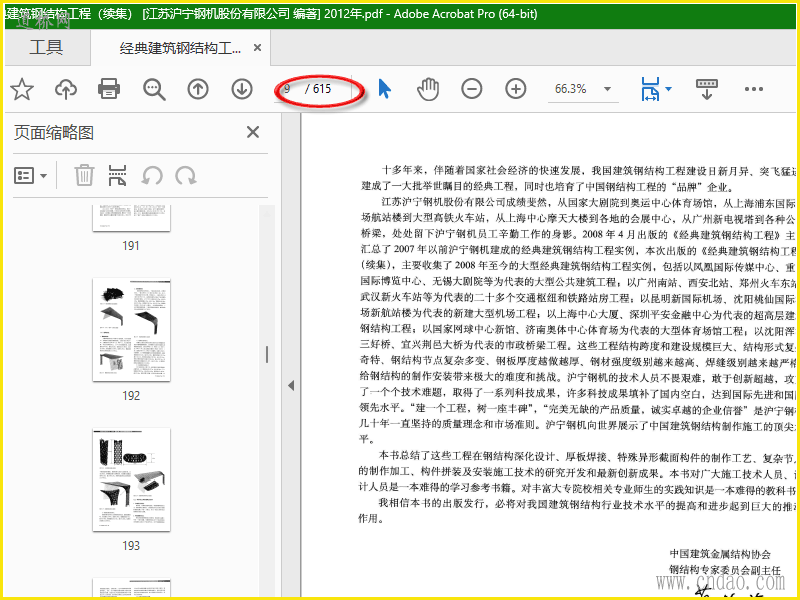This screenshot has width=800, height=600.
Task: Select page 192 thumbnail
Action: [132, 330]
